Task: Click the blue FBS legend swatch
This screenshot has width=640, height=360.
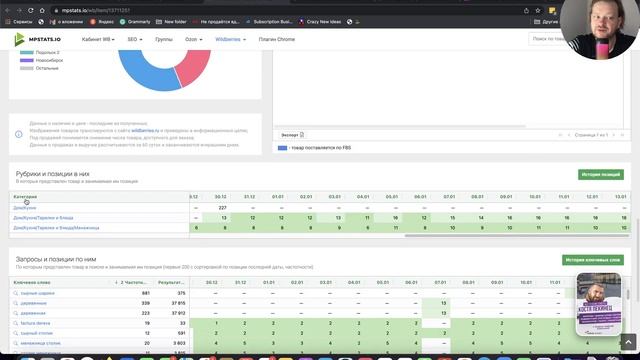Action: (x=282, y=148)
